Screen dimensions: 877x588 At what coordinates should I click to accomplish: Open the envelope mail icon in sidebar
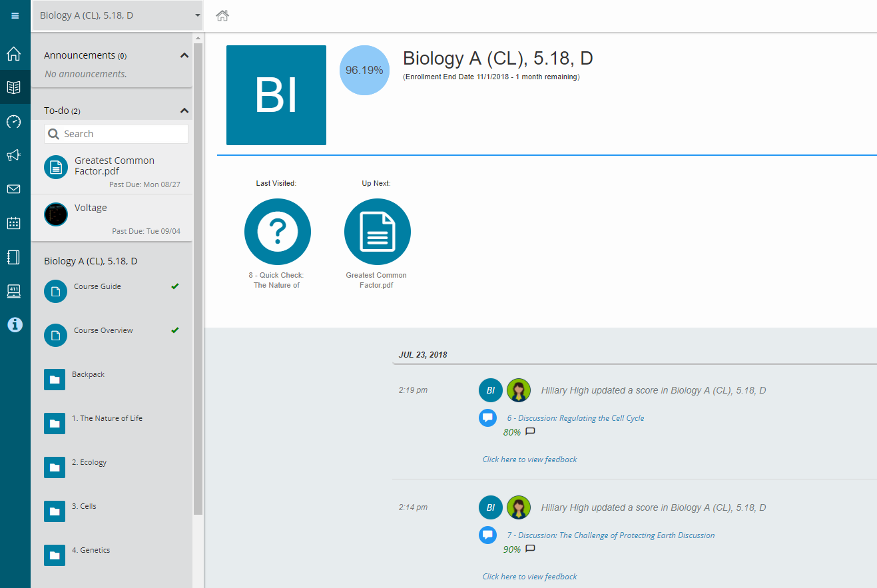point(14,189)
